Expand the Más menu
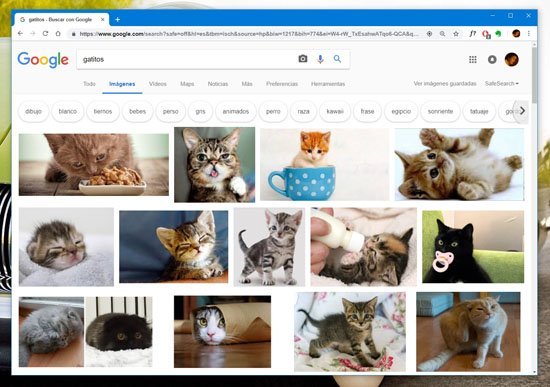550x387 pixels. 247,84
